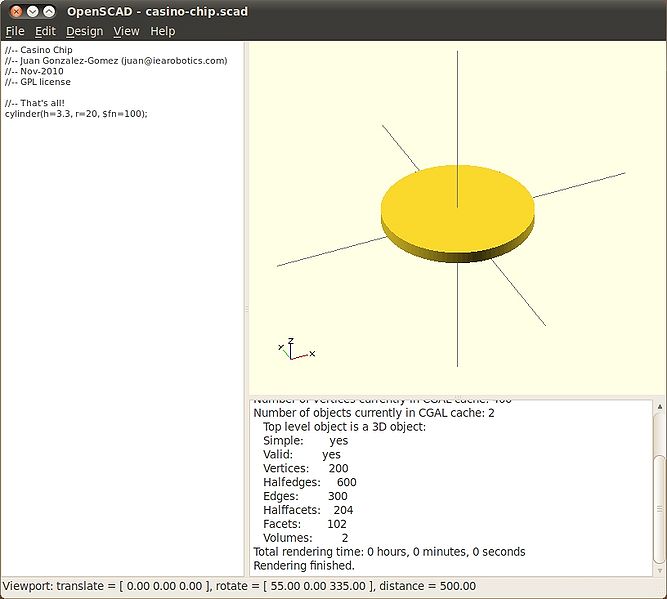Click the Viewport status bar text
The width and height of the screenshot is (667, 599).
point(240,586)
